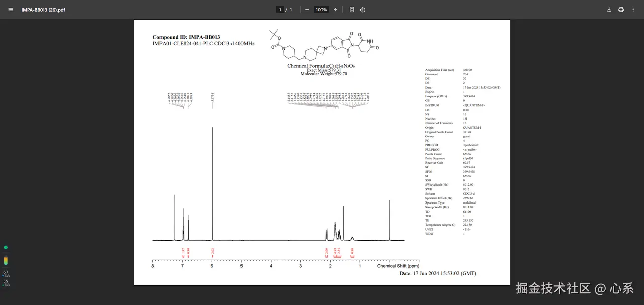Click the undefined spectrum type value
644x305 pixels.
(470, 202)
